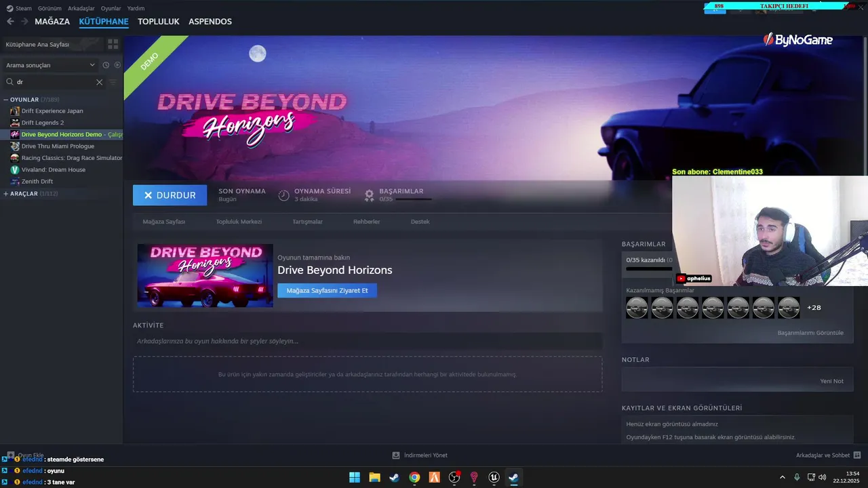Click İndirmeleri Yönet at bottom
Viewport: 868px width, 488px height.
point(425,455)
